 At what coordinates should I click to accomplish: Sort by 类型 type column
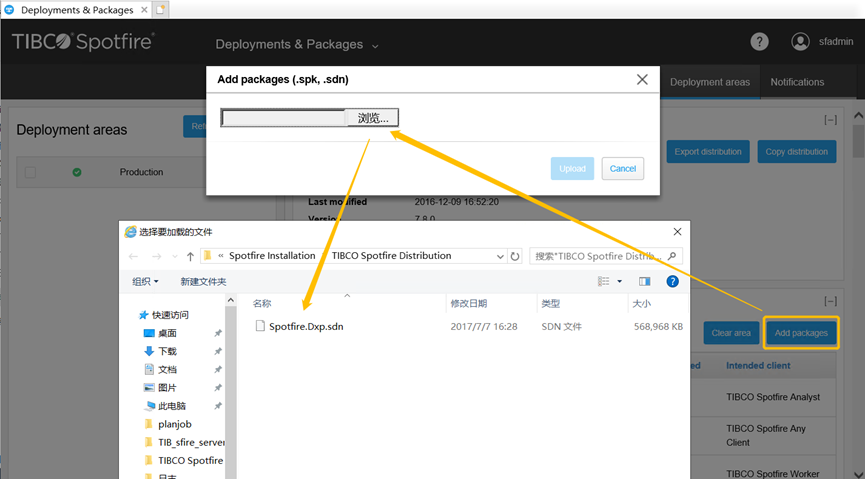pyautogui.click(x=550, y=304)
